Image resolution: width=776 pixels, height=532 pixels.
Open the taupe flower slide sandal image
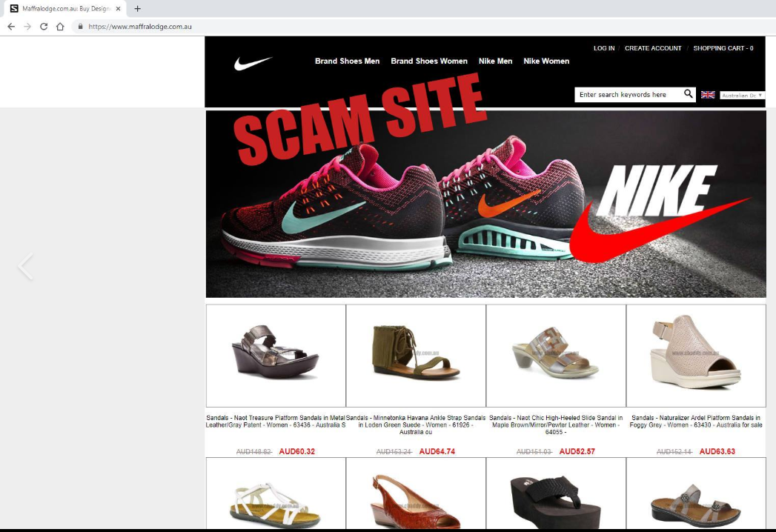click(x=696, y=493)
